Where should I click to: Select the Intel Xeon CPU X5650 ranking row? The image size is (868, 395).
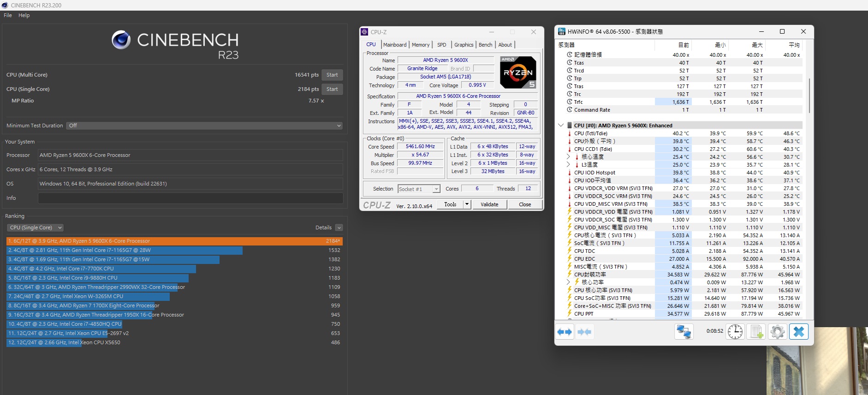click(174, 342)
